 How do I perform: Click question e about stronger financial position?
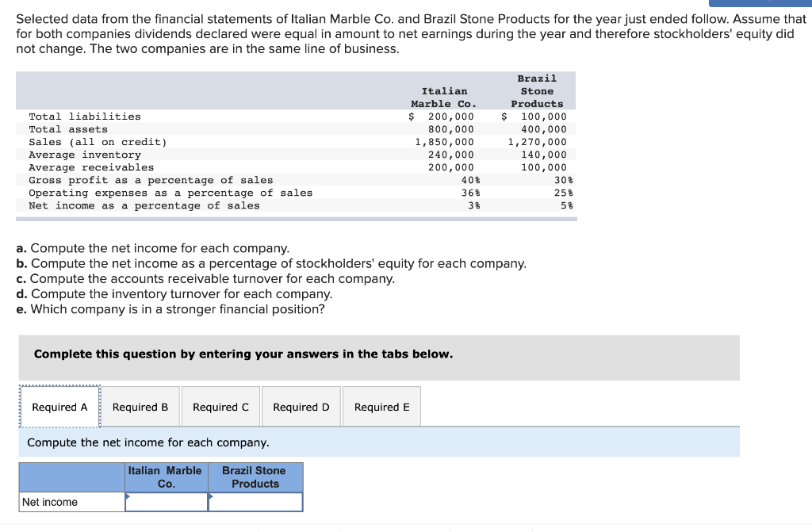[x=170, y=309]
